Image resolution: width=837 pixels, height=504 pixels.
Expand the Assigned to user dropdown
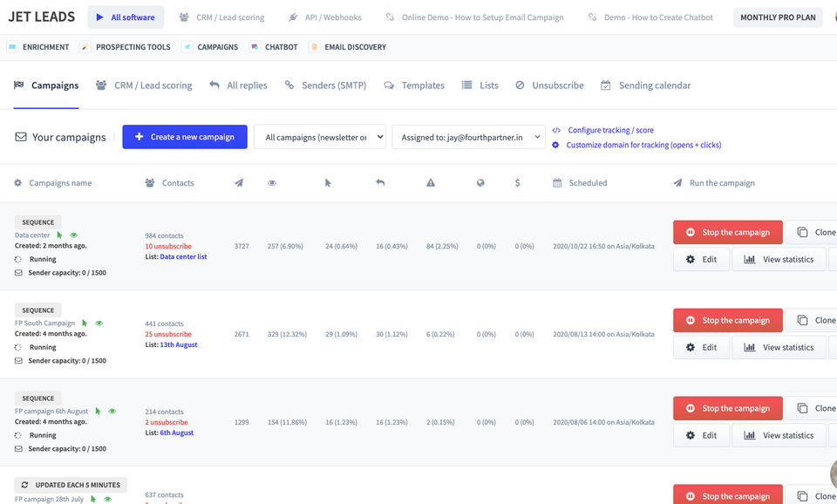[x=469, y=137]
